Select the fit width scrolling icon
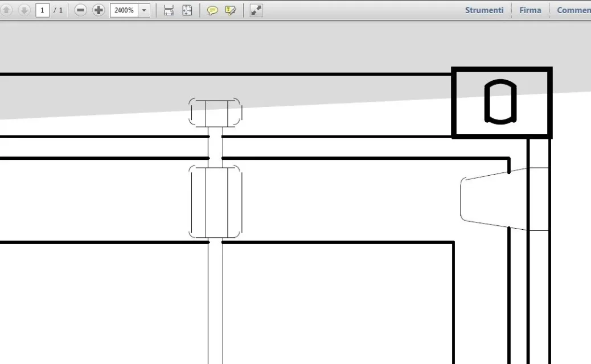 (x=169, y=10)
